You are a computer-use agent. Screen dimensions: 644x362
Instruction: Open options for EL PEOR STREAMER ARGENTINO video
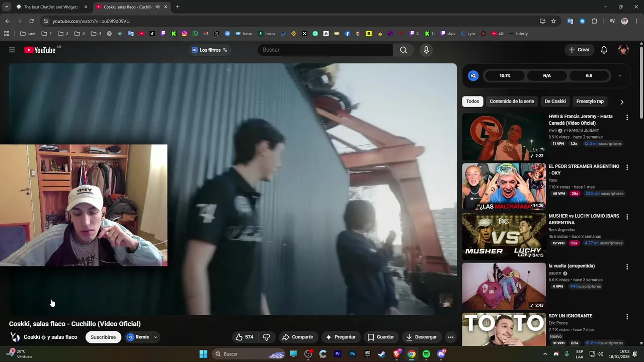(627, 167)
